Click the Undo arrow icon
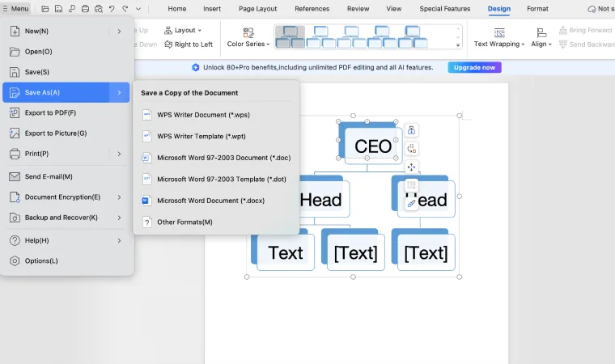This screenshot has width=615, height=364. coord(112,9)
